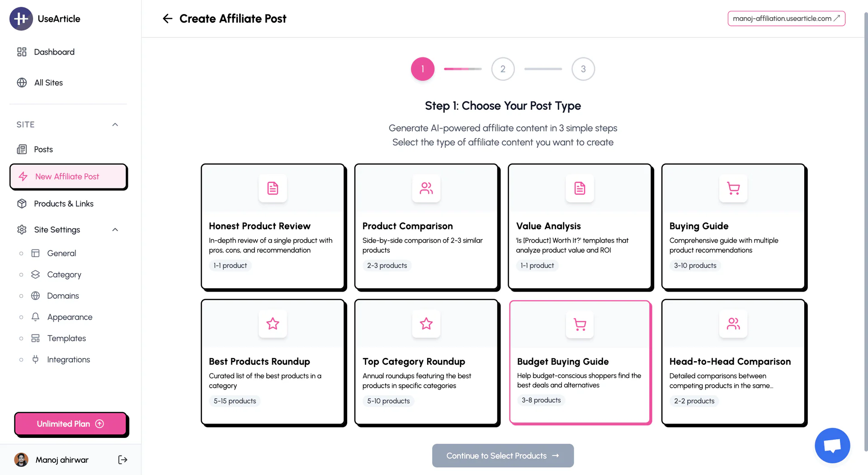This screenshot has height=475, width=868.
Task: Click the Unlimited Plan upgrade button
Action: coord(71,424)
